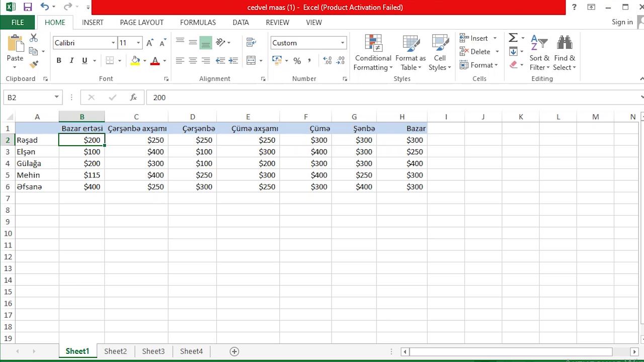This screenshot has width=644, height=362.
Task: Apply cell borders
Action: [x=110, y=60]
